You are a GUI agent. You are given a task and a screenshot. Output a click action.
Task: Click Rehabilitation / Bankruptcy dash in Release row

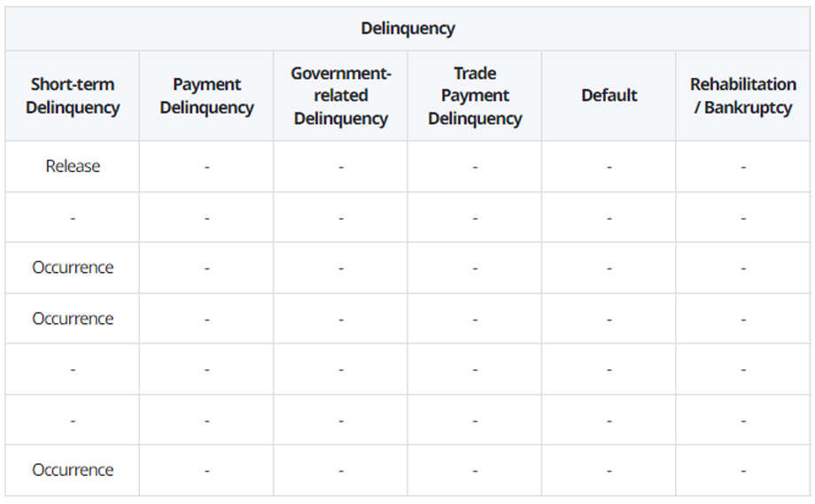pyautogui.click(x=743, y=167)
